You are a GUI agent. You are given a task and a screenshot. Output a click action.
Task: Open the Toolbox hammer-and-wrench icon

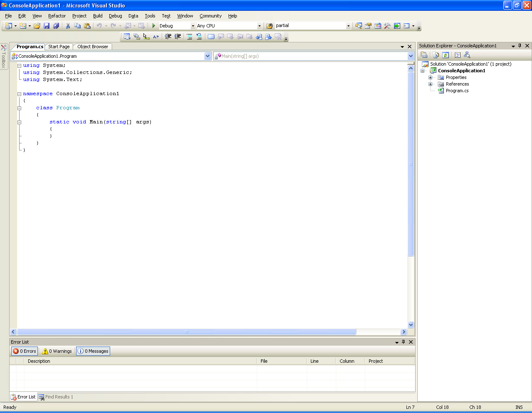click(387, 26)
